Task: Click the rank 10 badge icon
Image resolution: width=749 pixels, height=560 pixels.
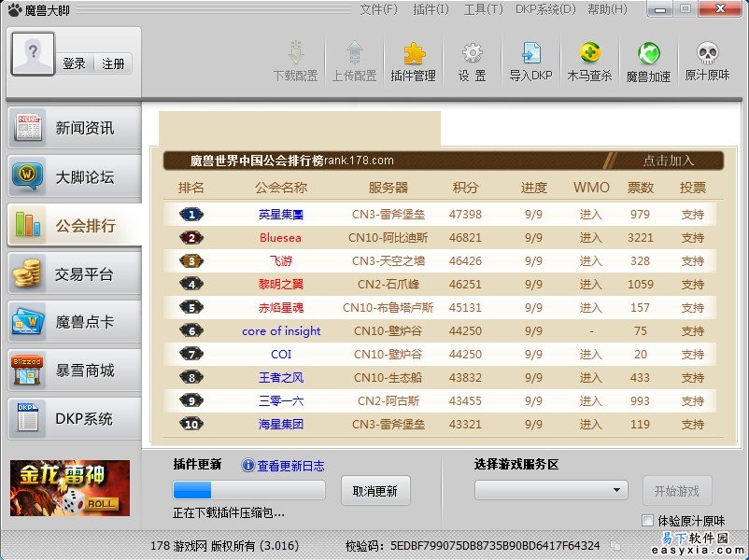Action: [191, 424]
